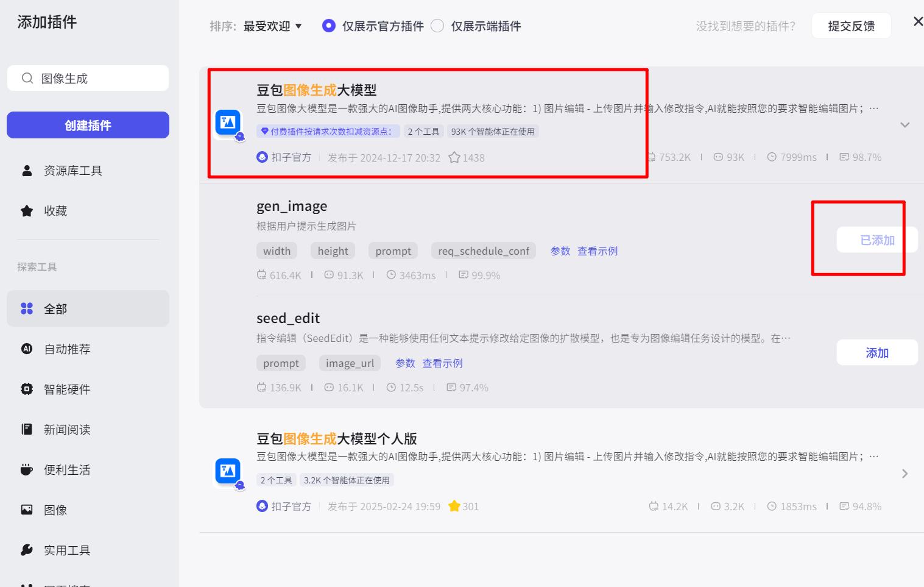Expand the 豆包图像生成大模型个人版 row

905,473
